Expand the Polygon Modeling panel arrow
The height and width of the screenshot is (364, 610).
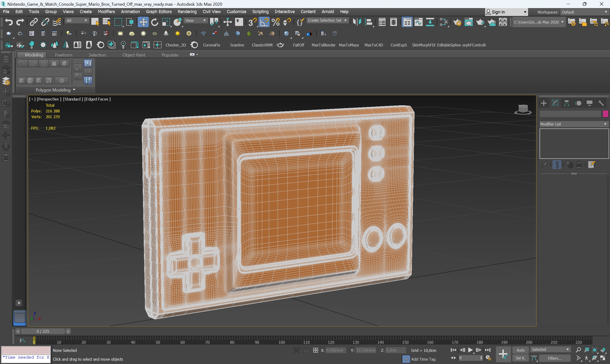(x=74, y=90)
